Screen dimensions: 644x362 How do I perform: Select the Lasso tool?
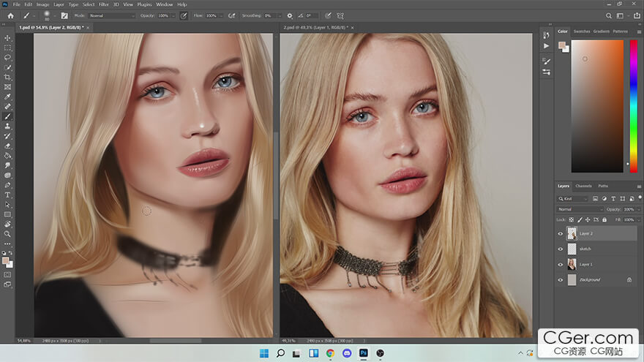(7, 58)
